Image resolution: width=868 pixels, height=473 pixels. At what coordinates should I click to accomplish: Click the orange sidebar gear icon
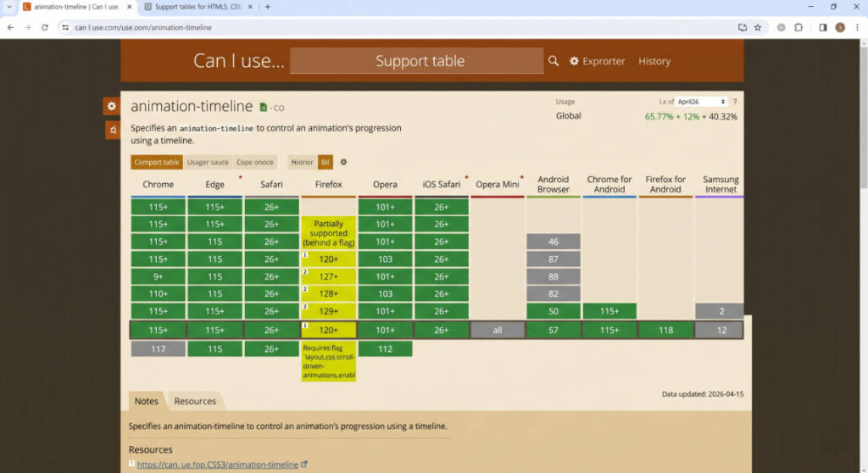(x=112, y=106)
